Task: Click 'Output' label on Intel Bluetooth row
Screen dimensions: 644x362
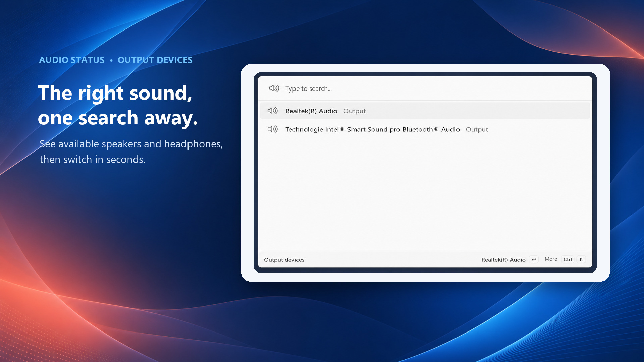Action: (x=477, y=129)
